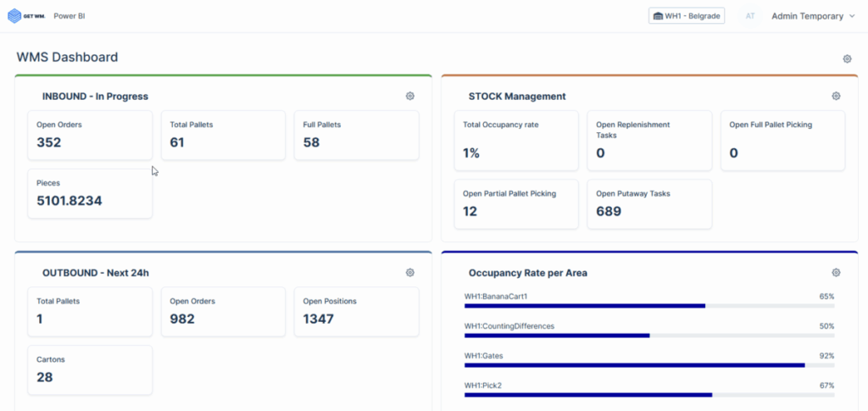Screen dimensions: 868x411
Task: Click the inbound Open Orders 352 card
Action: click(x=90, y=135)
